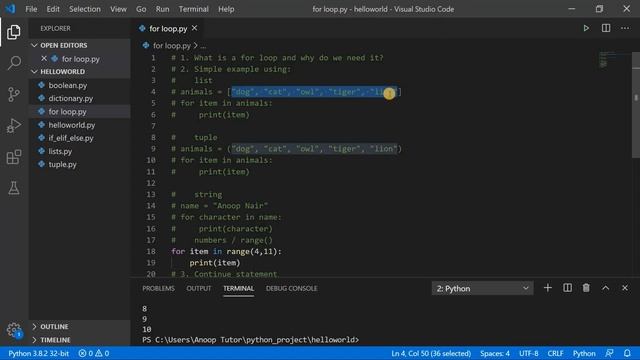Open the Go menu
Screen dimensions: 640x360
141,9
